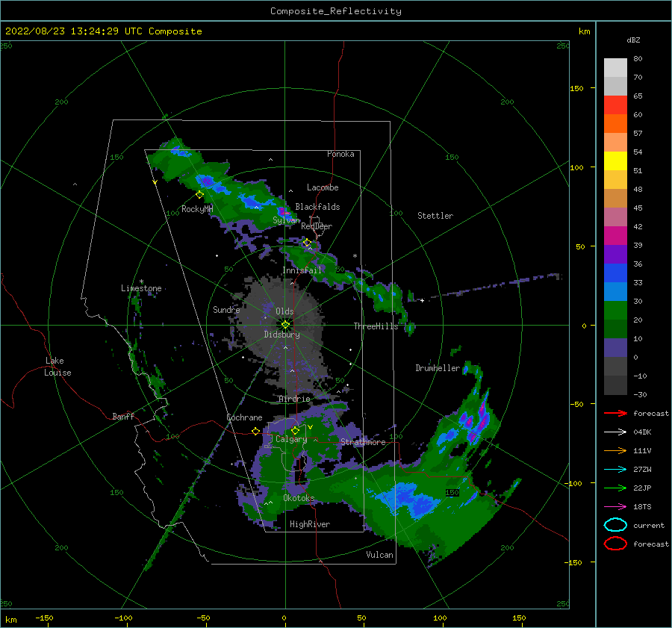Click the bright yellow 51-54 dBZ swatch
The image size is (672, 628).
(x=615, y=161)
